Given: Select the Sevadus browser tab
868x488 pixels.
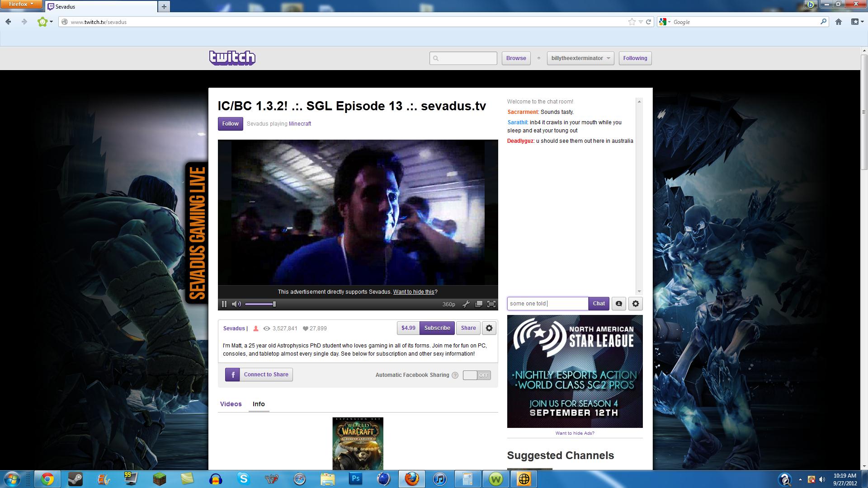Looking at the screenshot, I should pos(101,7).
